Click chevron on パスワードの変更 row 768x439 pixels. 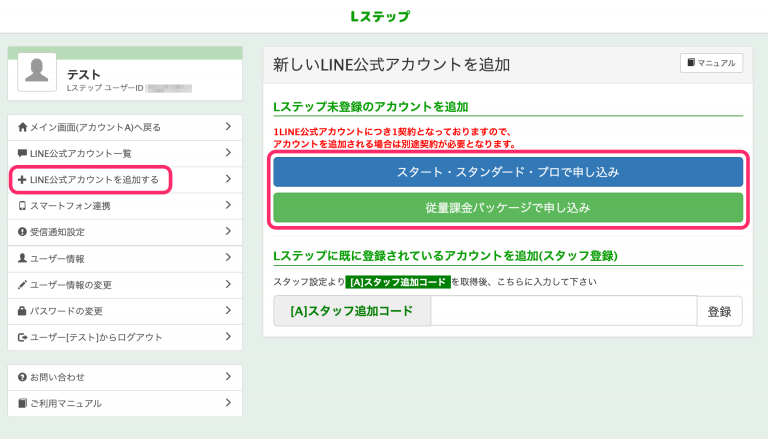coord(228,310)
